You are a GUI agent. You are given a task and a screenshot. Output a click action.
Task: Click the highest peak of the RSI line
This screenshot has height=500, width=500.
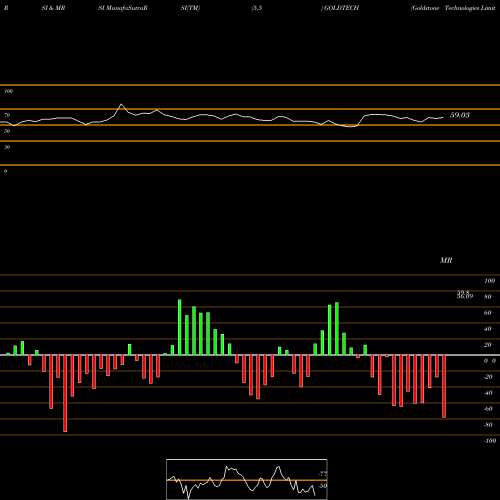click(121, 105)
